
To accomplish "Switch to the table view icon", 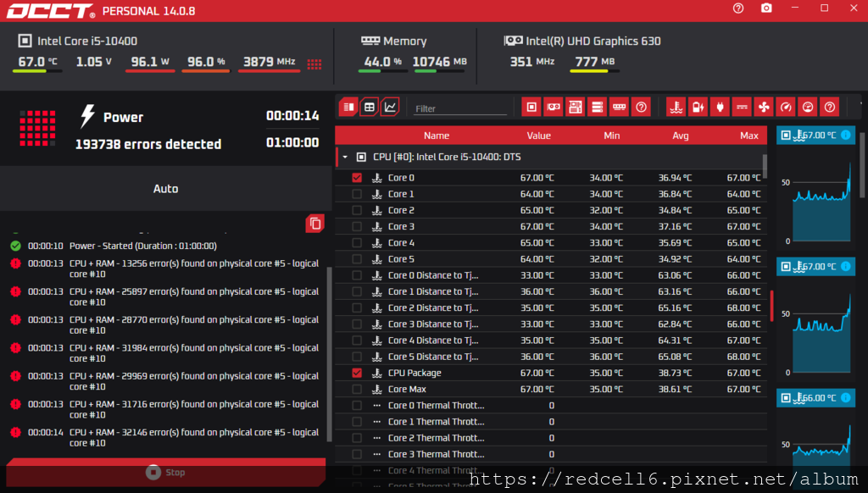I will tap(370, 107).
